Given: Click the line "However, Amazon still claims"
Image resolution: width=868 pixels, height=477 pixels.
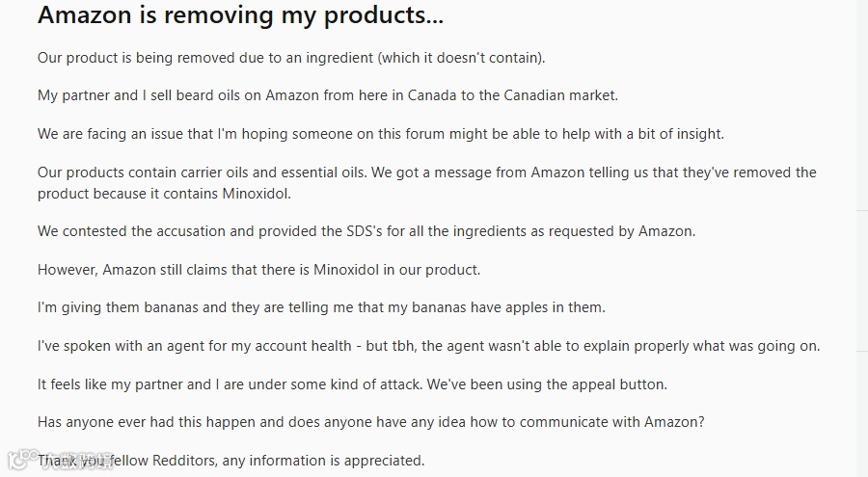Looking at the screenshot, I should 258,270.
